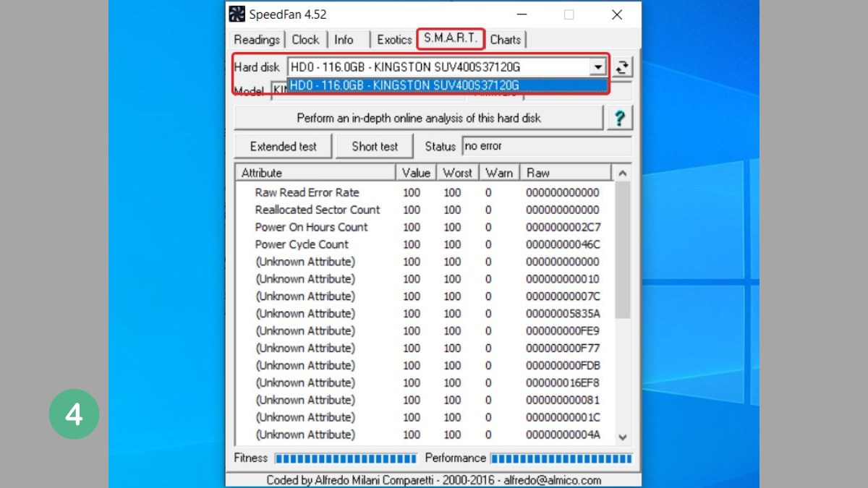Sort by the Attribute column header

click(x=315, y=173)
